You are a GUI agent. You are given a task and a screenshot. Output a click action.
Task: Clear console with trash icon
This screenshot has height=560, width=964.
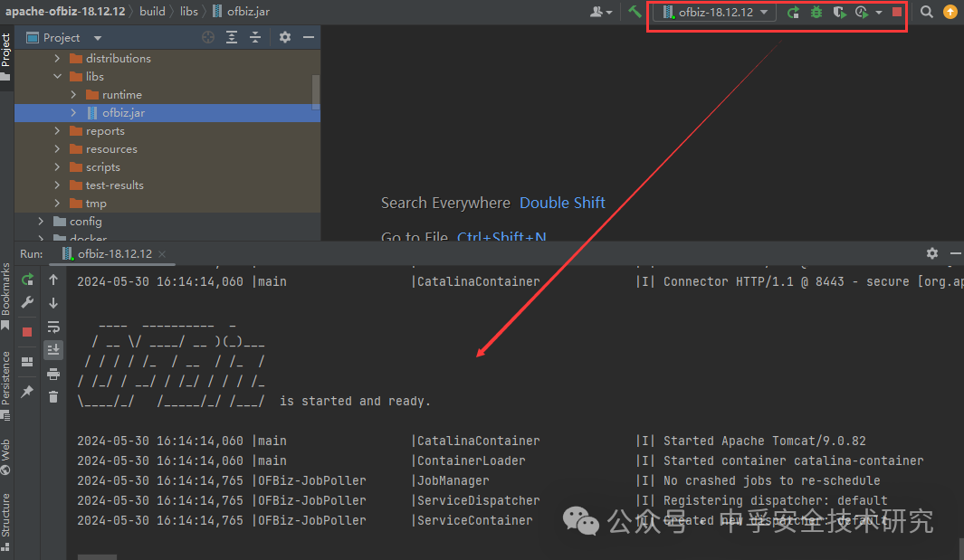pyautogui.click(x=53, y=397)
